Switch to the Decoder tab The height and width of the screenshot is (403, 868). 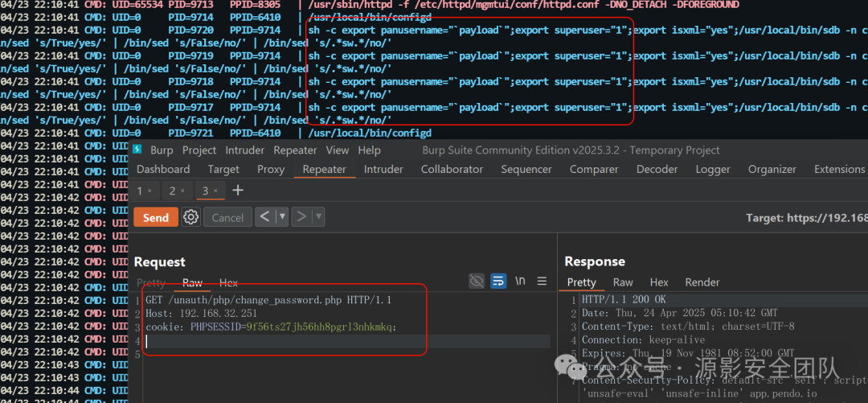click(657, 169)
